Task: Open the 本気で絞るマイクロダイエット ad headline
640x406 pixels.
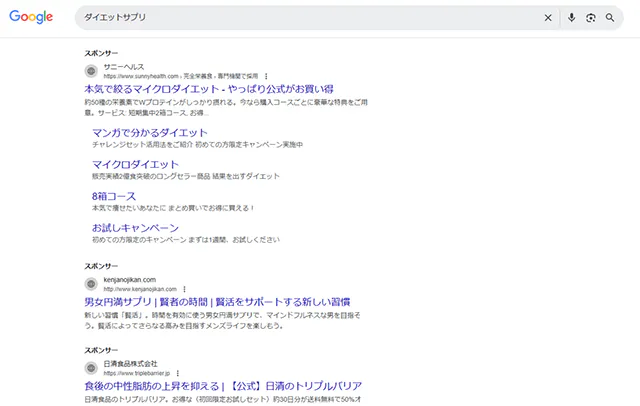Action: (x=209, y=89)
